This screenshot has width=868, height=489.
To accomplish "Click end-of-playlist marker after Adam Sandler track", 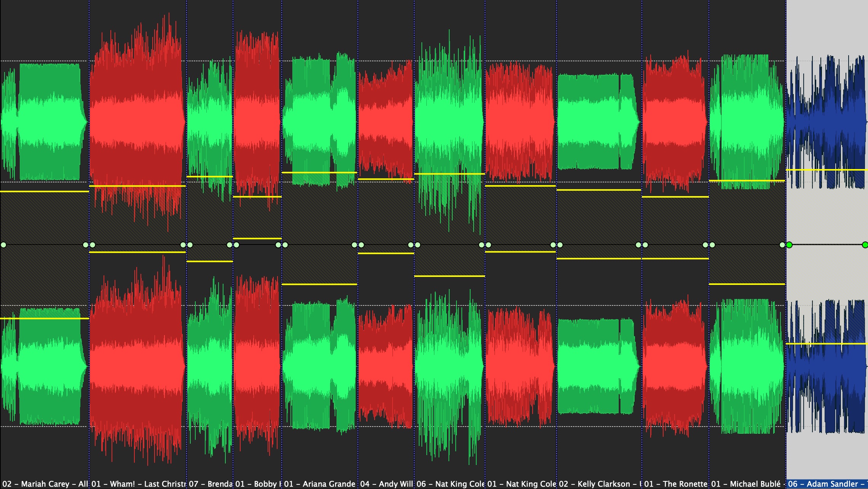I will click(865, 246).
